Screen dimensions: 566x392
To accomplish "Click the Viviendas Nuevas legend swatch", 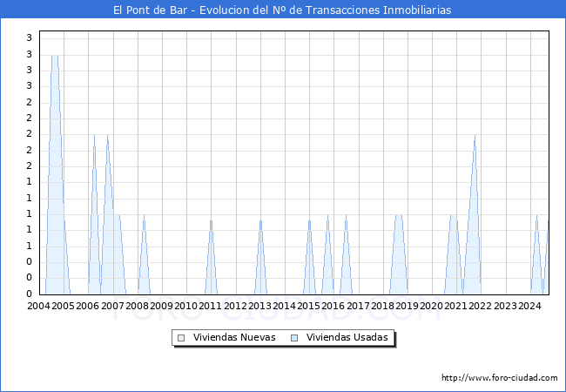I will click(x=181, y=338).
